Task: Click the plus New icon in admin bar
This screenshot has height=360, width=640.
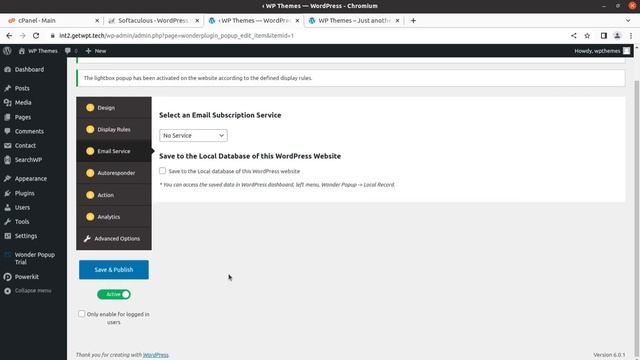Action: point(88,51)
